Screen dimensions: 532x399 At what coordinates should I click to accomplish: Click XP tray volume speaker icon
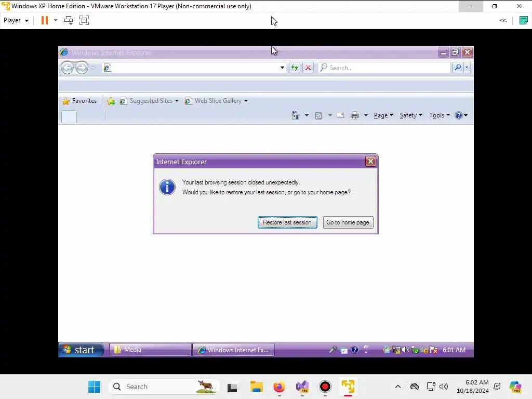pyautogui.click(x=405, y=350)
